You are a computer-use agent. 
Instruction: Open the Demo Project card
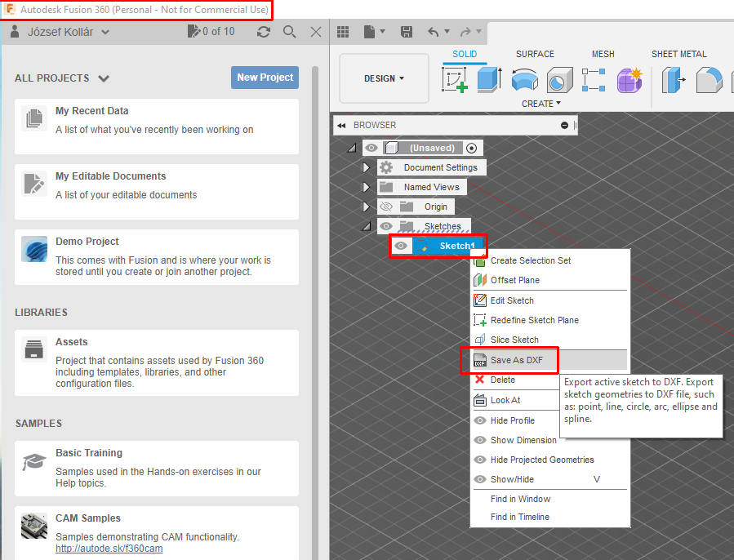tap(157, 257)
